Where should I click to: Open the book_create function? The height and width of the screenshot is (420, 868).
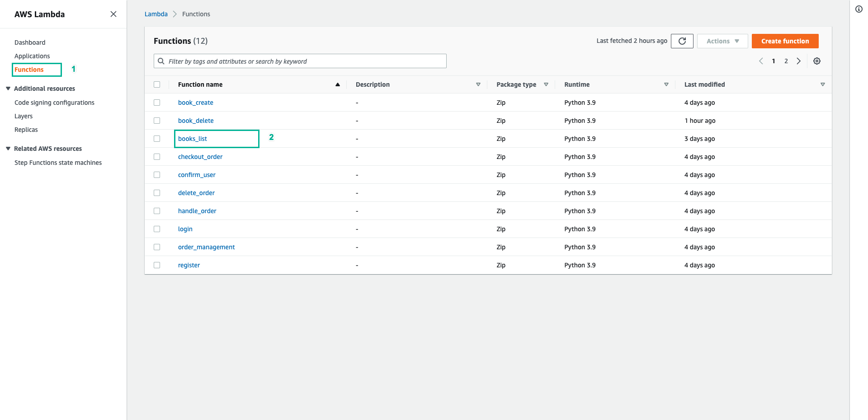point(196,103)
